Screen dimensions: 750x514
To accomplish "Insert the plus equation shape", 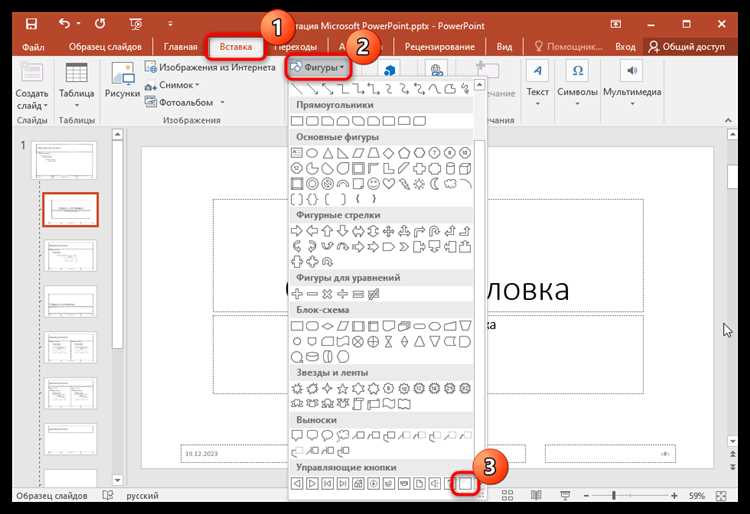I will point(297,294).
